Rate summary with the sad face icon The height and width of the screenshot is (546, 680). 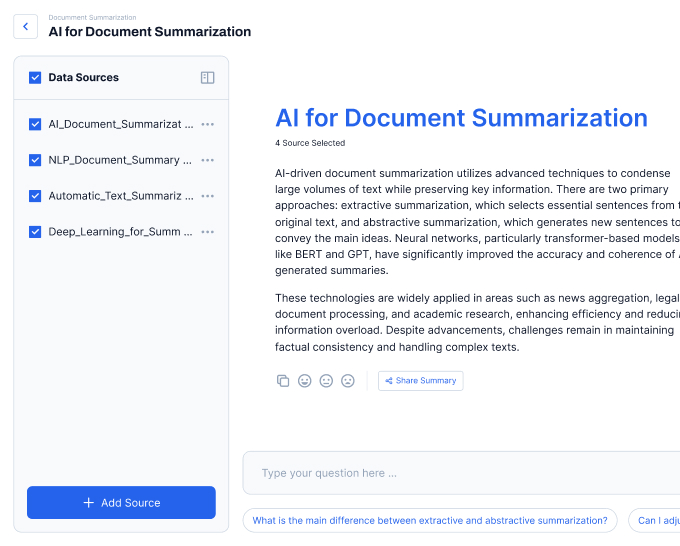tap(348, 381)
